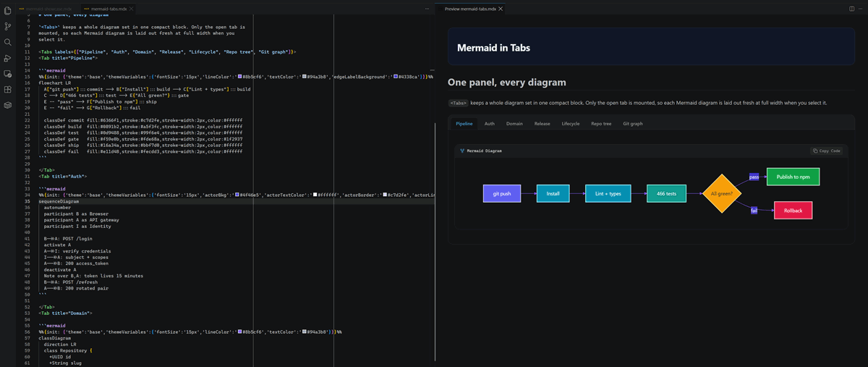868x367 pixels.
Task: Open the Remote Explorer view
Action: point(8,74)
